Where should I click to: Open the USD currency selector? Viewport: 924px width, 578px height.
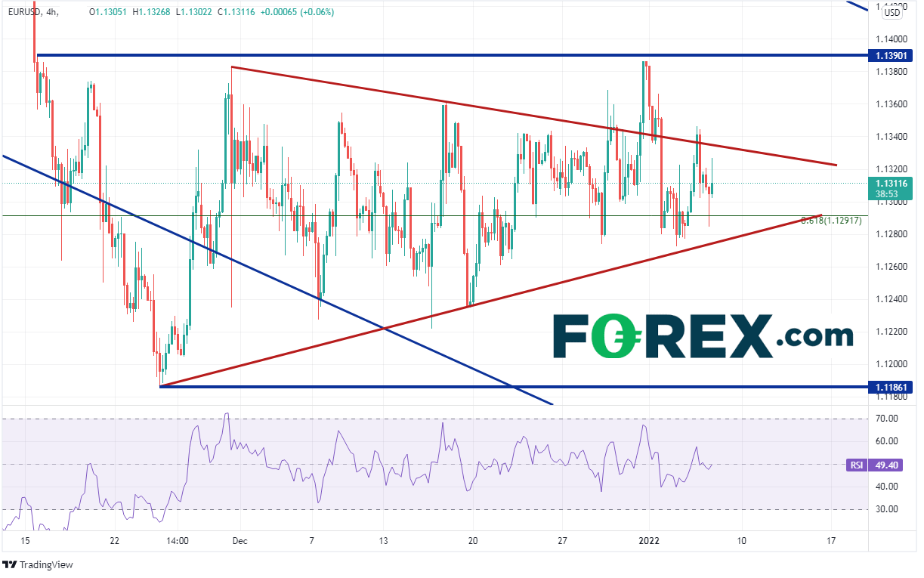pos(892,11)
